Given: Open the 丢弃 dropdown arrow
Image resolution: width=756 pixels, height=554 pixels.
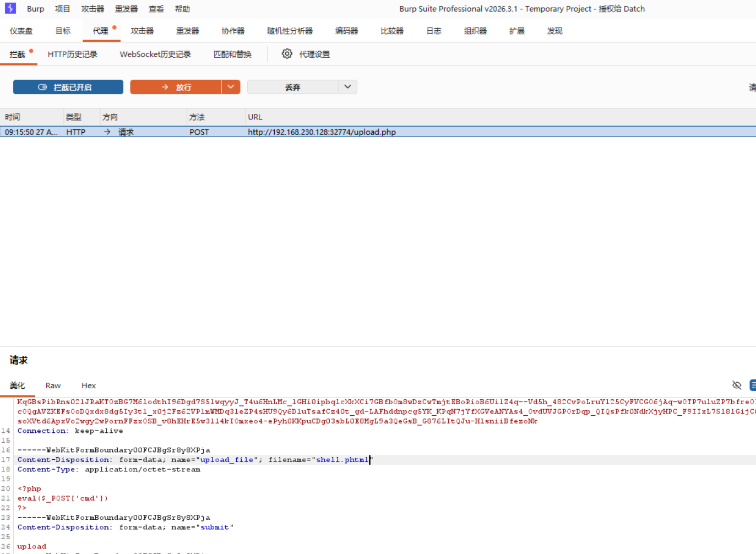Looking at the screenshot, I should [x=347, y=87].
